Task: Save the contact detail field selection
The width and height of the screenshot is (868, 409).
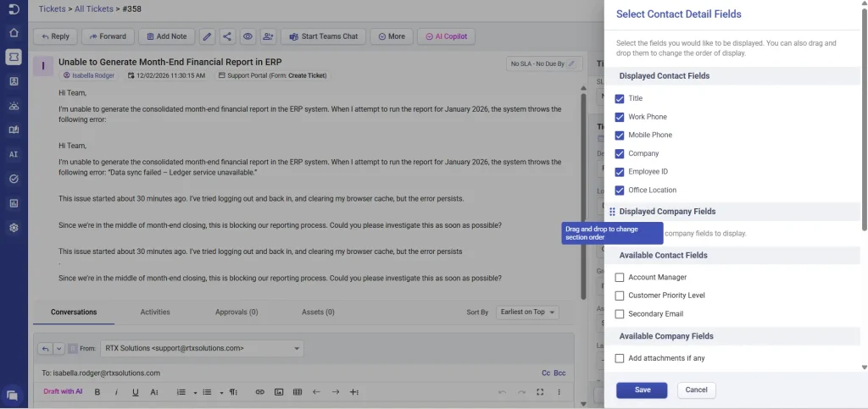Action: pos(643,390)
